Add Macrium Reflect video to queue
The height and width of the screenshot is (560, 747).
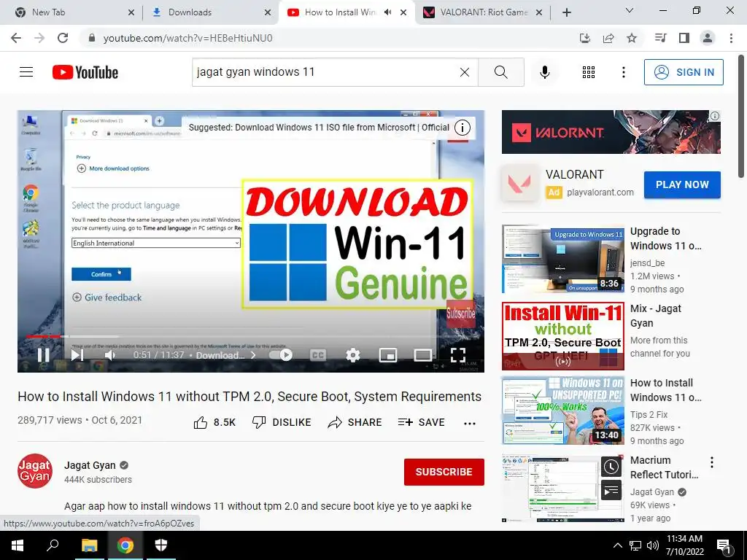point(611,490)
